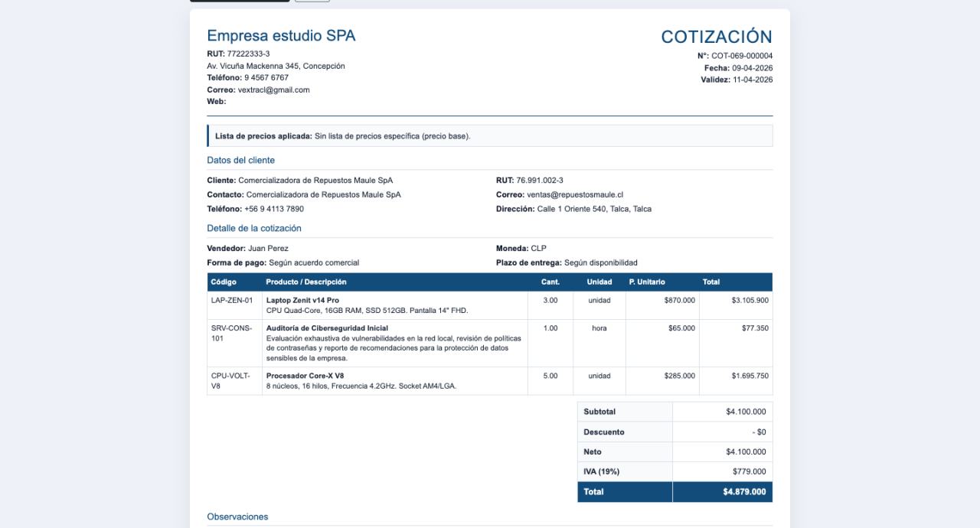980x528 pixels.
Task: Click the IVA (19%) label
Action: click(x=601, y=471)
